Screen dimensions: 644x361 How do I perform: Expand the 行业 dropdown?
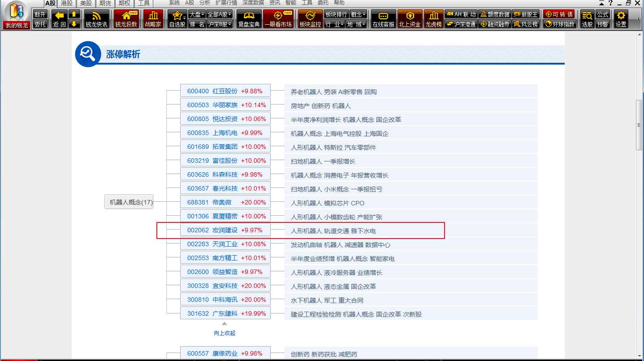coord(334,24)
